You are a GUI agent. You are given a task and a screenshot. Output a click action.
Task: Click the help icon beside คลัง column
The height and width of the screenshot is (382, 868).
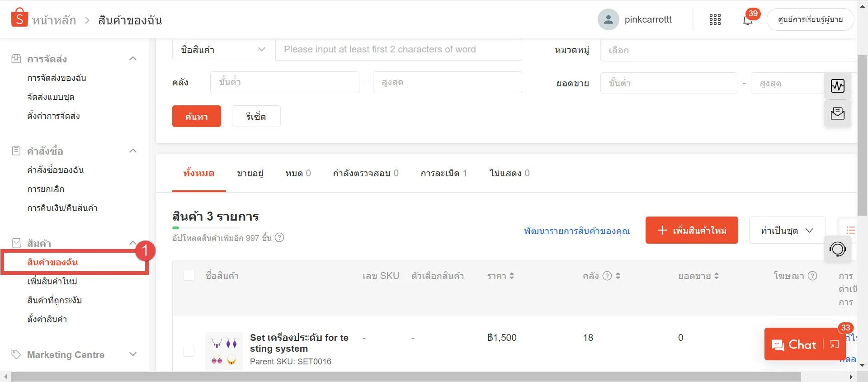click(x=607, y=276)
